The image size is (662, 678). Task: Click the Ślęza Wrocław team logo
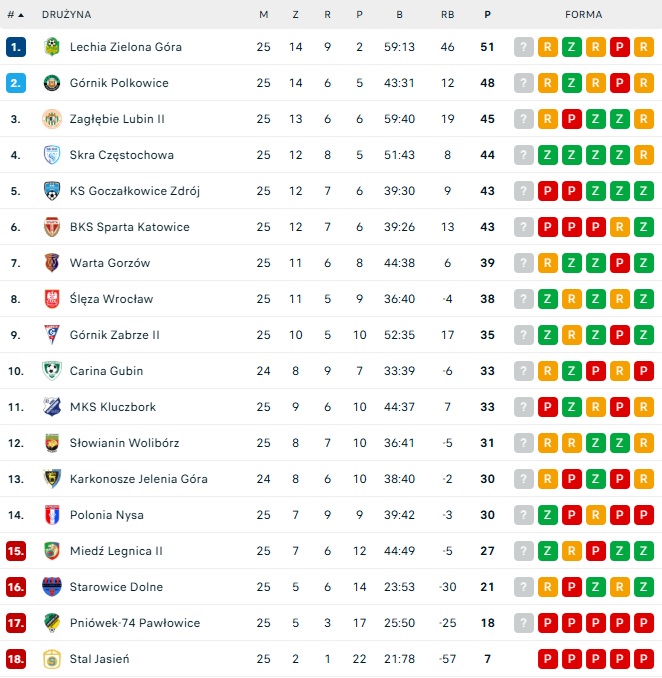click(52, 299)
